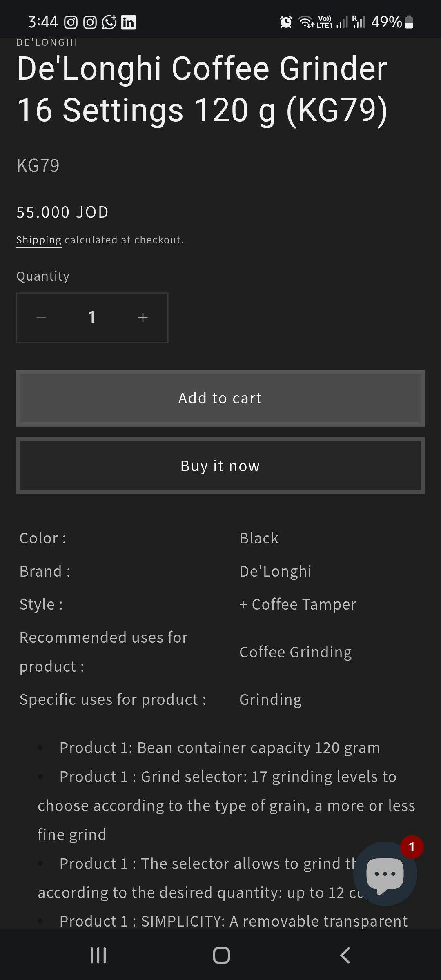
Task: Open the Shipping policy link
Action: (39, 240)
